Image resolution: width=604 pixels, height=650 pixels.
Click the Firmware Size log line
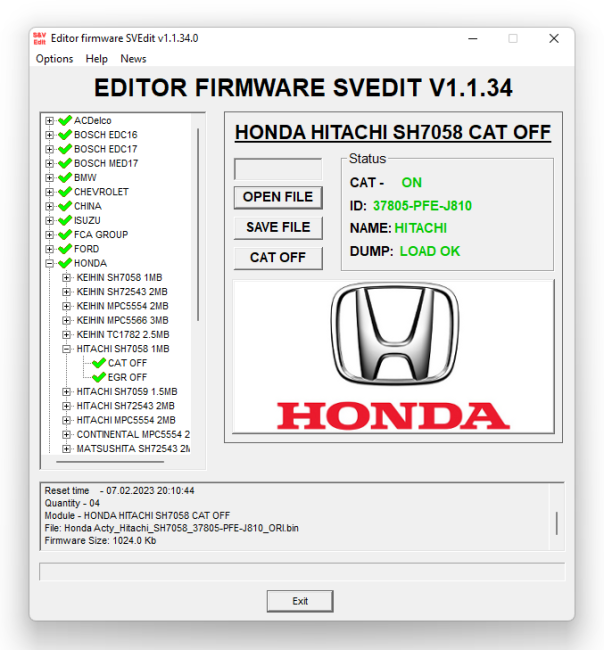tap(100, 541)
